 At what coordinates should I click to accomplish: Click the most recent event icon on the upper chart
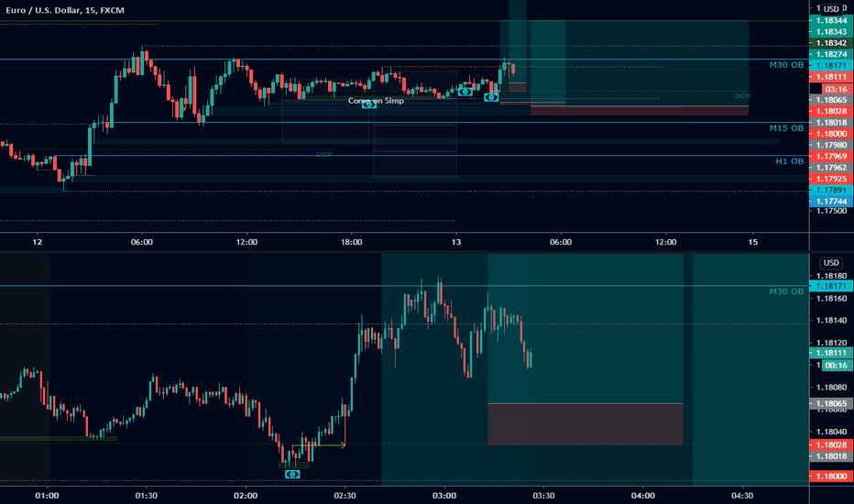click(x=491, y=97)
